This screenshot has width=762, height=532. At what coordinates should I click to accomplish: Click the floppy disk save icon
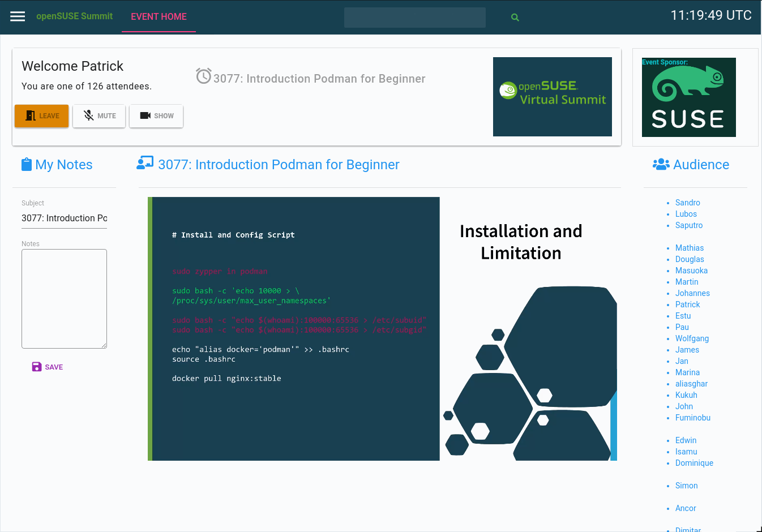click(37, 367)
